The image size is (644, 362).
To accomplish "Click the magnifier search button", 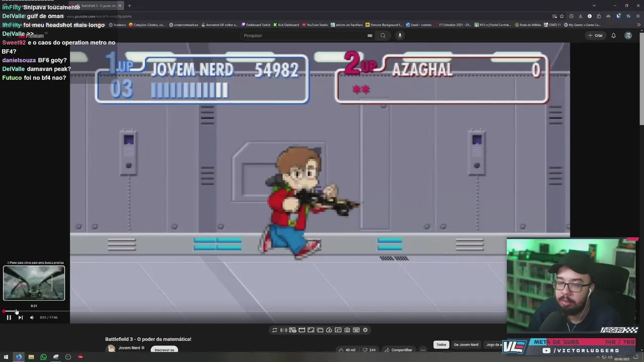I will click(x=383, y=35).
